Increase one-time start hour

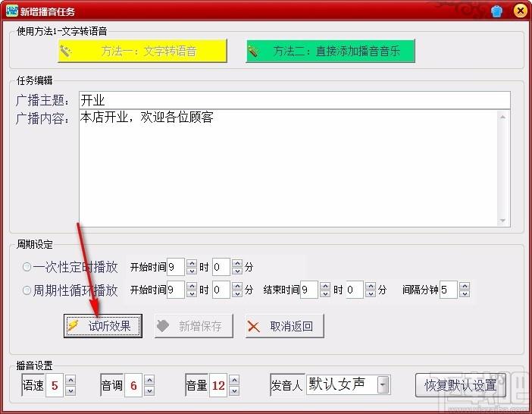[192, 263]
